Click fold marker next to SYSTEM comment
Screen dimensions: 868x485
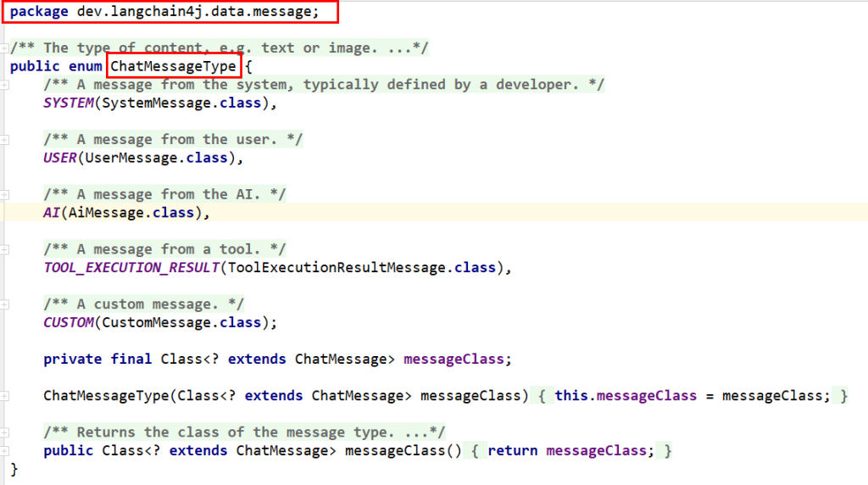(x=5, y=85)
